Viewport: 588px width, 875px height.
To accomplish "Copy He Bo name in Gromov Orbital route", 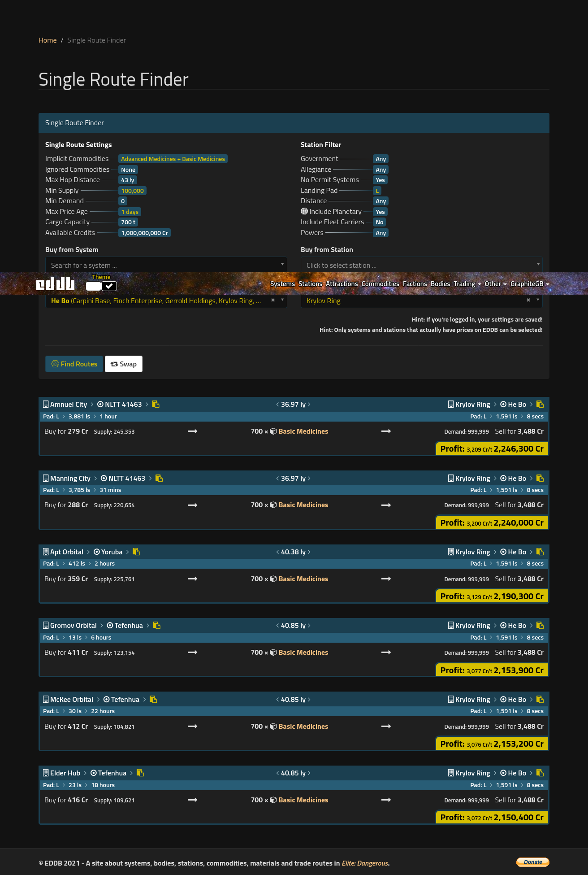I will (540, 625).
